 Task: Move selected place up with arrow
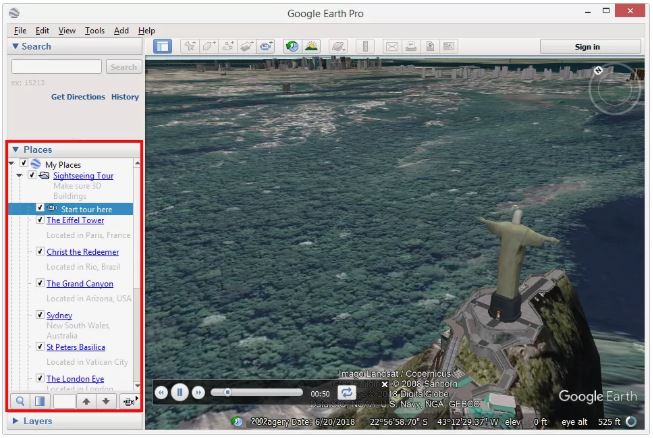(x=86, y=401)
